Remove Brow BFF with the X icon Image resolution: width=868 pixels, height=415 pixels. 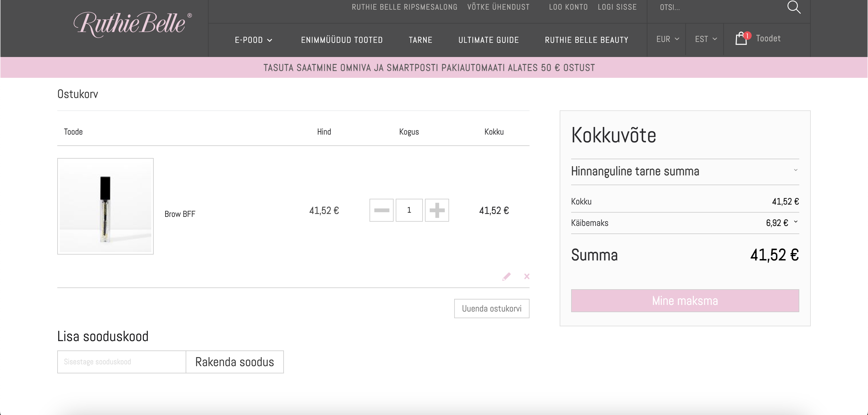coord(527,277)
